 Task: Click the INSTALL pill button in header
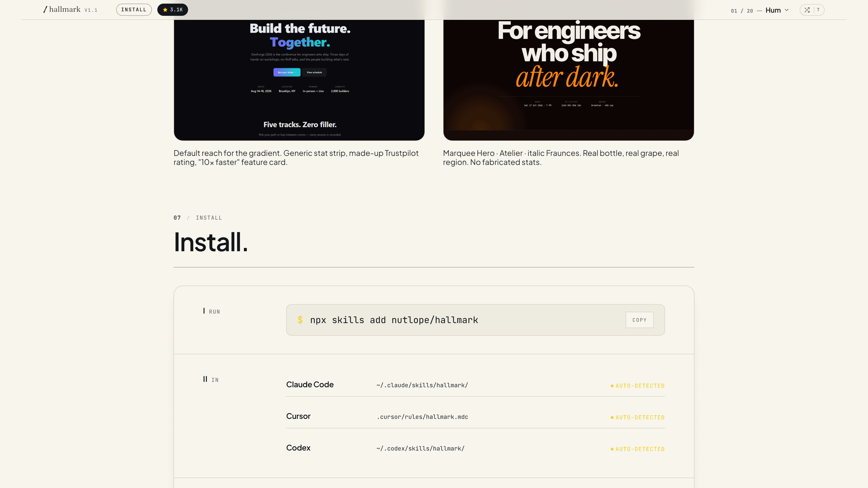click(134, 10)
